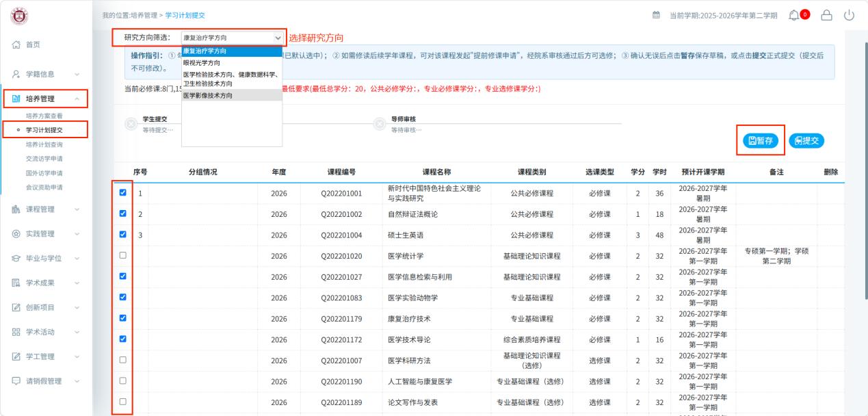Click the page vertical scrollbar
This screenshot has width=868, height=416.
[865, 171]
